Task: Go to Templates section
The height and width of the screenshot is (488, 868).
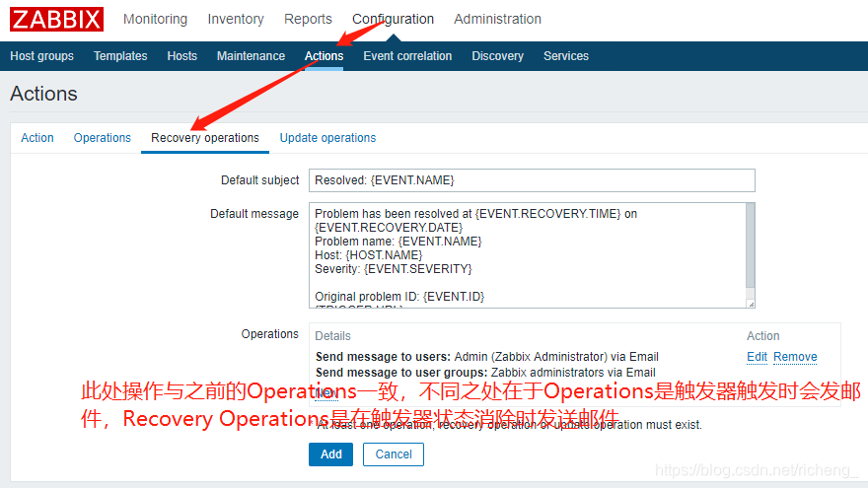Action: tap(120, 56)
